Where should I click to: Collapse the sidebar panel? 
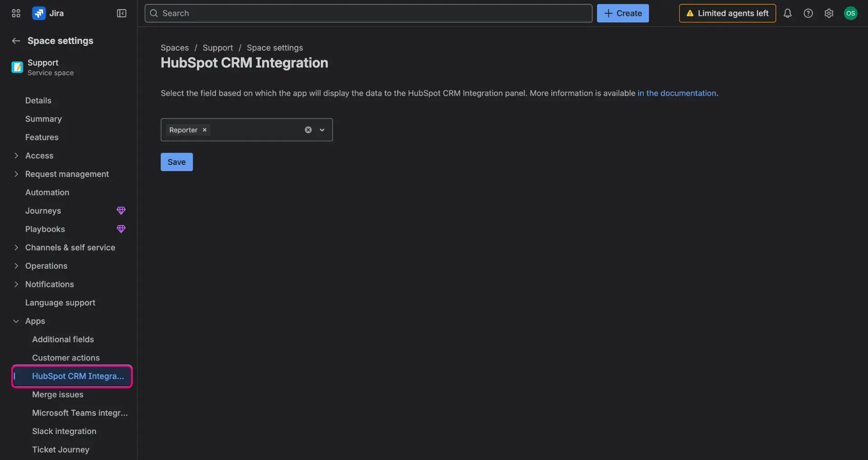[x=121, y=13]
